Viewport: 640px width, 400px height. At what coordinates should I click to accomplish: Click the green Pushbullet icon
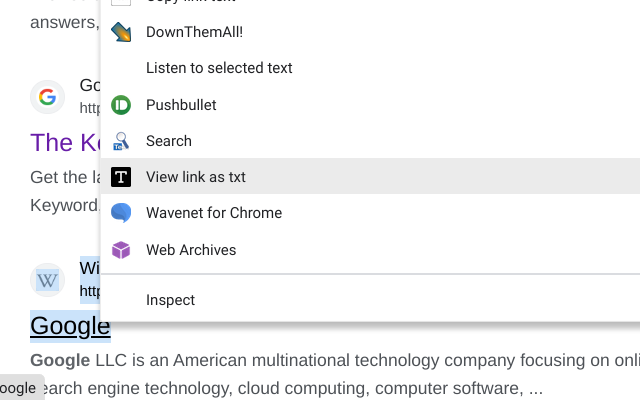[121, 105]
